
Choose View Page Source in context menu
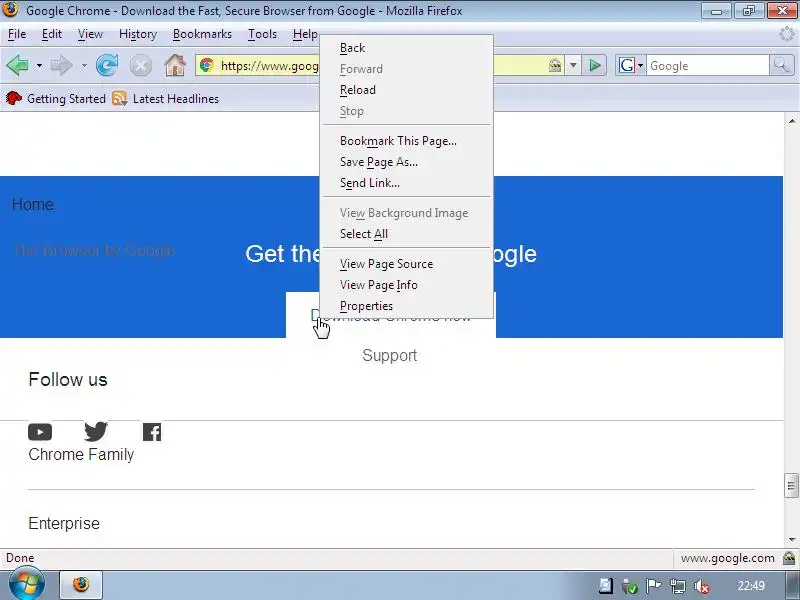click(x=407, y=264)
